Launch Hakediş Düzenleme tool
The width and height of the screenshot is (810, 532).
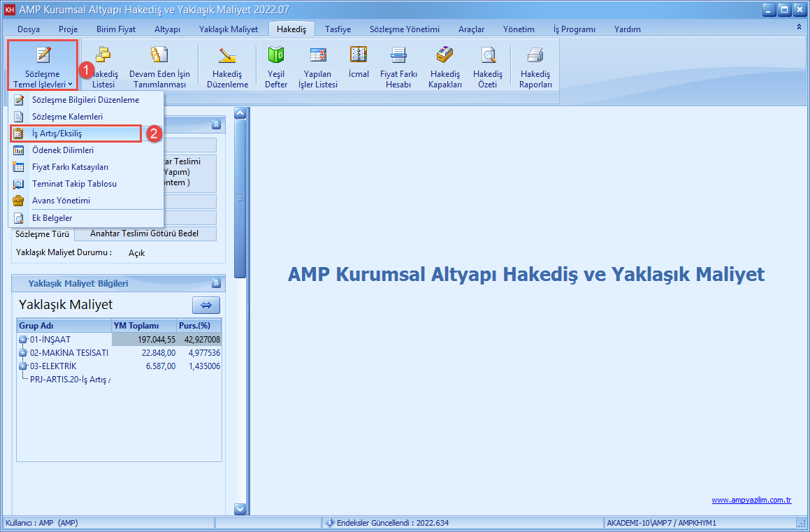pyautogui.click(x=227, y=67)
